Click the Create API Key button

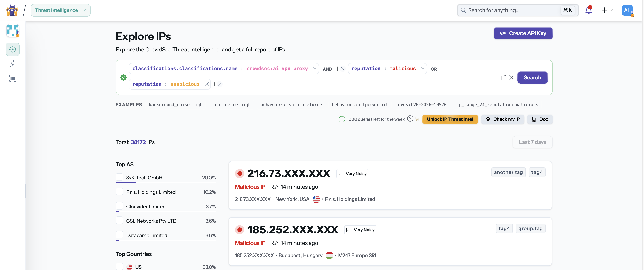[x=523, y=33]
